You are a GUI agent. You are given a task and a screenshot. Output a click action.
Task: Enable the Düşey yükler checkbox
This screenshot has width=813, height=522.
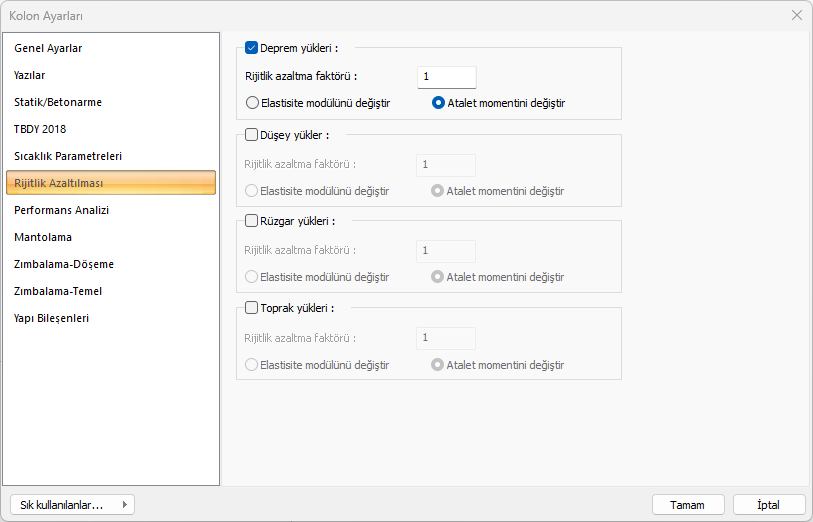(x=252, y=134)
